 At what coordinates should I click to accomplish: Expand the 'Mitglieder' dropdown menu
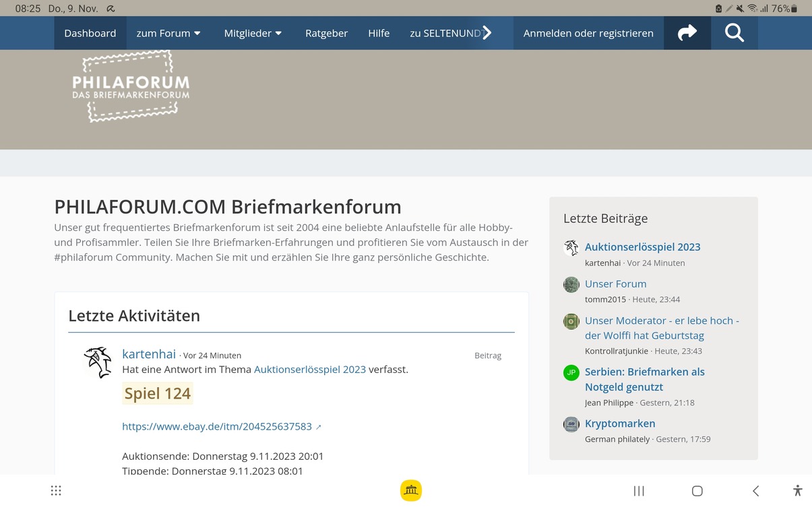pos(253,33)
